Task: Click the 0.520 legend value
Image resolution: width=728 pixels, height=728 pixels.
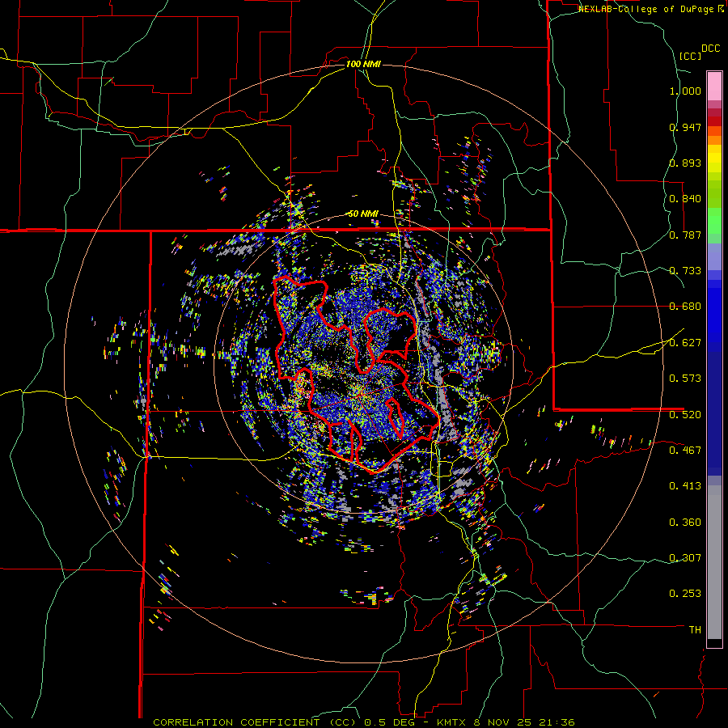Action: (685, 414)
